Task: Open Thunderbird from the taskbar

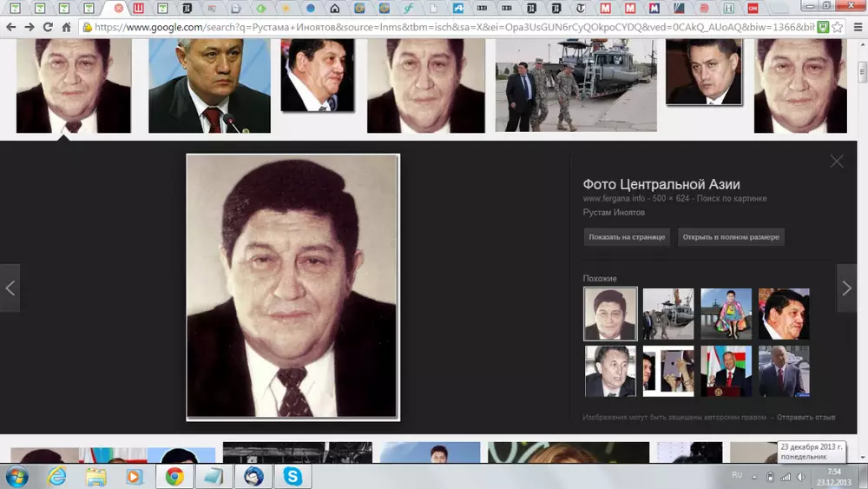Action: click(x=253, y=476)
